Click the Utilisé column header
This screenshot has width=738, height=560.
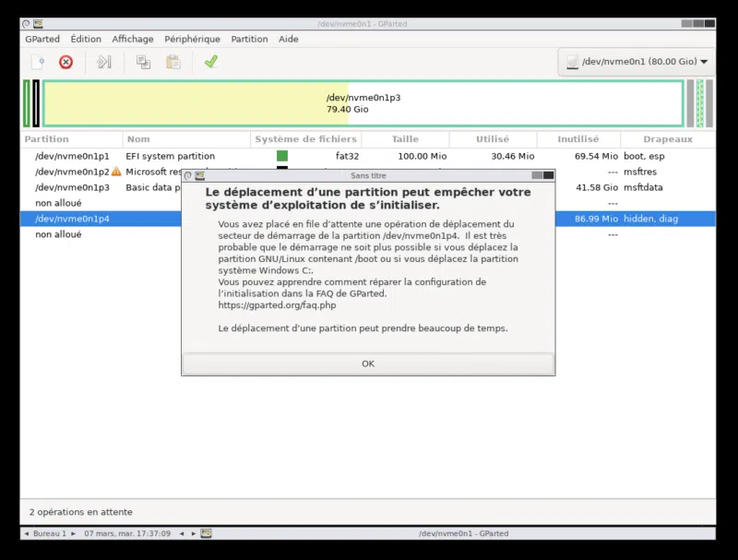click(493, 138)
